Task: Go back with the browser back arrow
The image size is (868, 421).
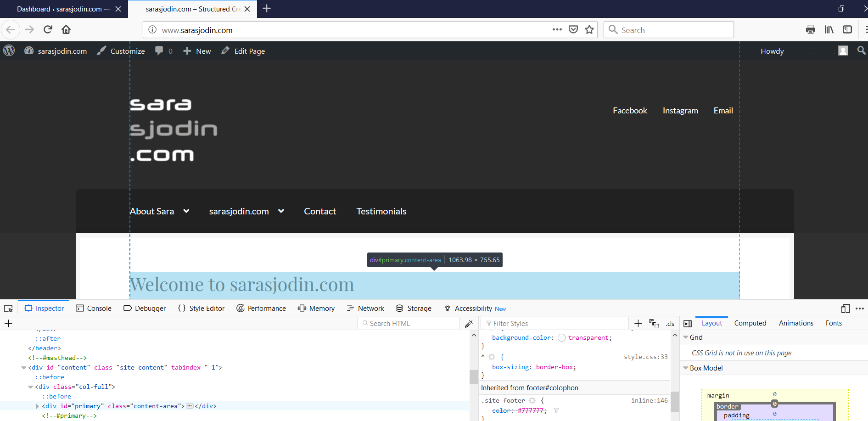Action: [x=11, y=30]
